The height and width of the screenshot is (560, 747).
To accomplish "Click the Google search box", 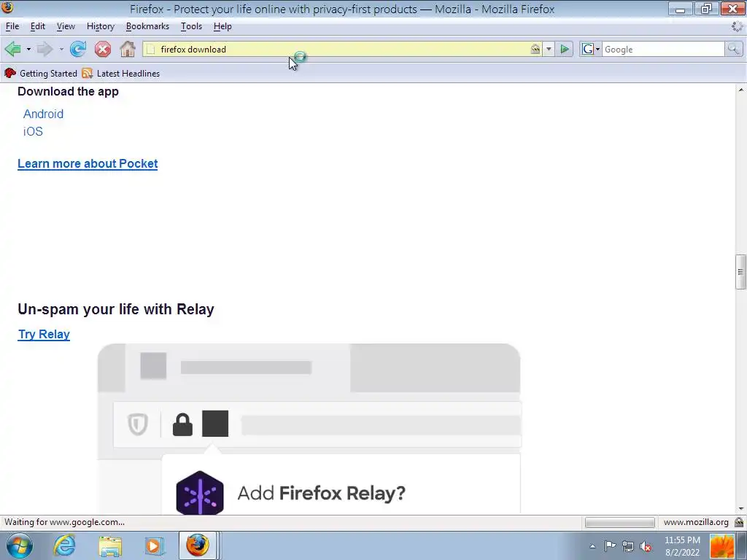I will pos(663,49).
